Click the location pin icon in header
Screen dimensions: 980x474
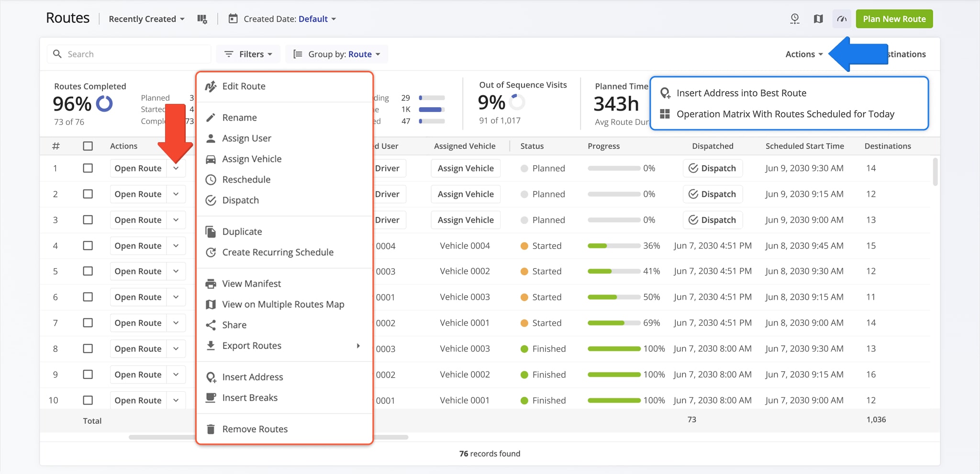click(x=795, y=19)
